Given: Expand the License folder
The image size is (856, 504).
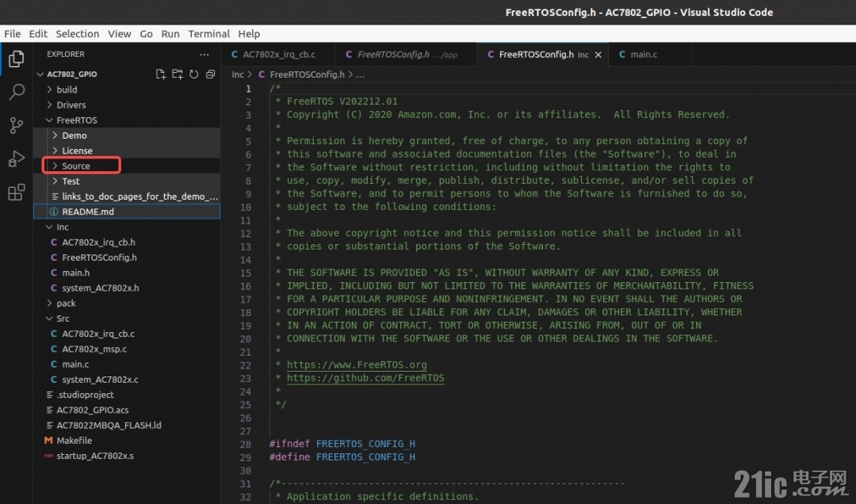Looking at the screenshot, I should [x=55, y=151].
